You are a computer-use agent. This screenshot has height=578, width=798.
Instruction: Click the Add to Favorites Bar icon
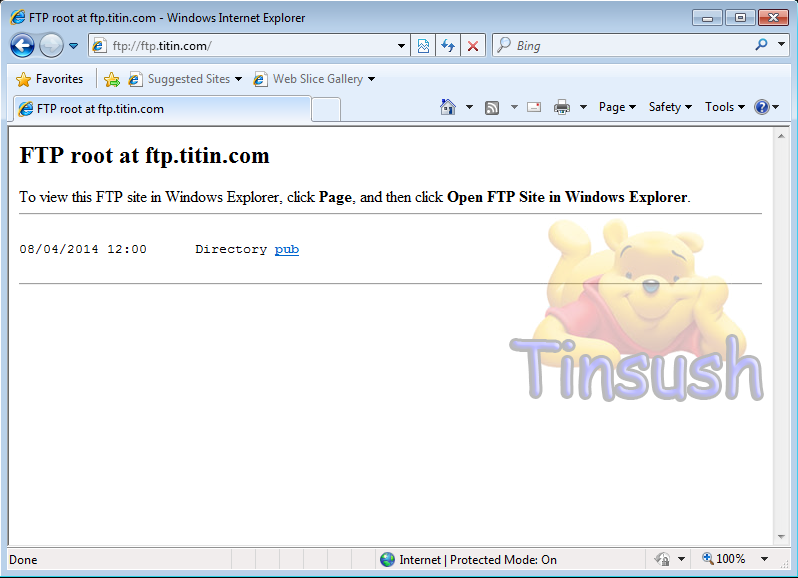(111, 79)
